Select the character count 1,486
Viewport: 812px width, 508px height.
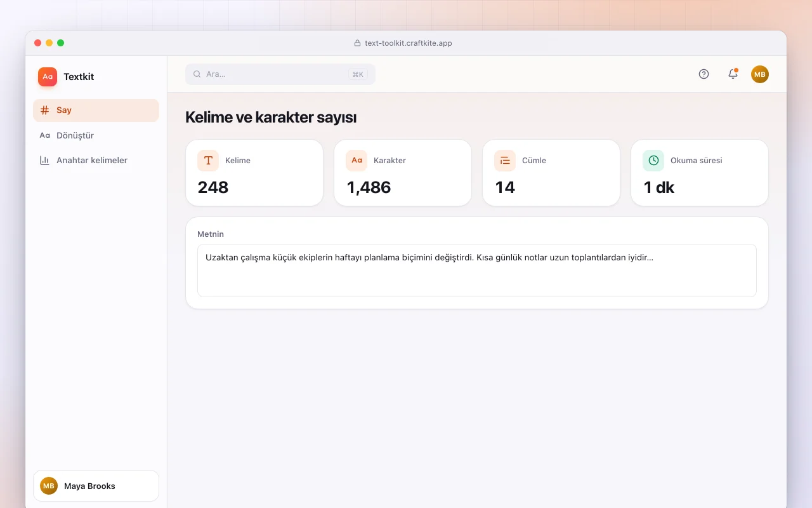click(369, 187)
